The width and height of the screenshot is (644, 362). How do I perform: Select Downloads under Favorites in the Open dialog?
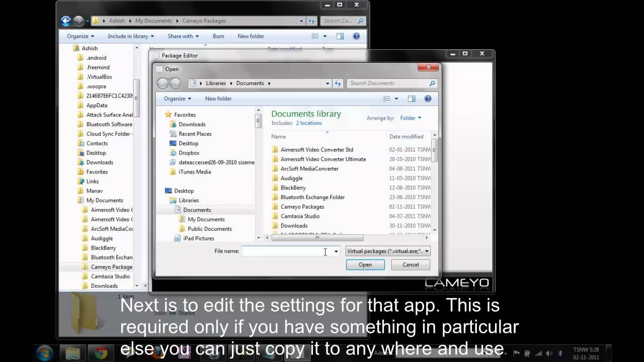coord(192,124)
